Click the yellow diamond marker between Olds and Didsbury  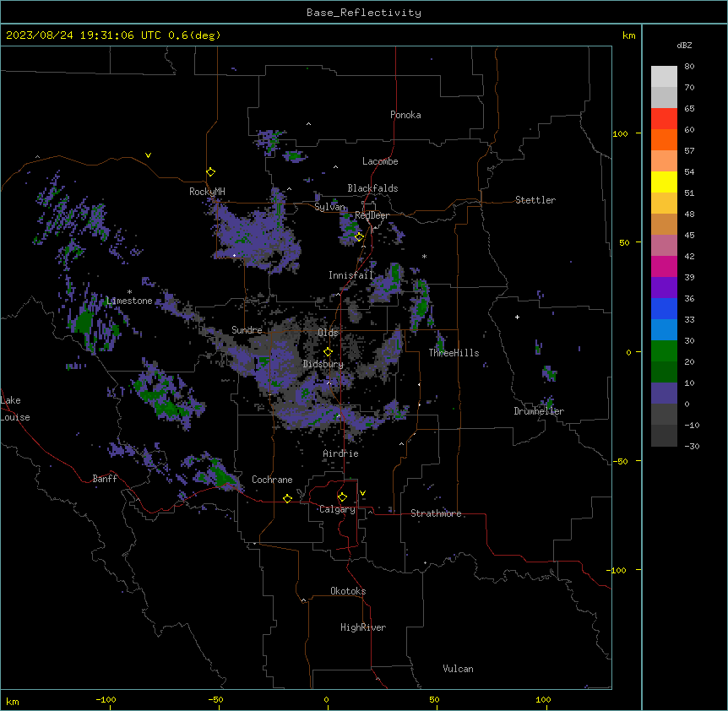(x=328, y=352)
